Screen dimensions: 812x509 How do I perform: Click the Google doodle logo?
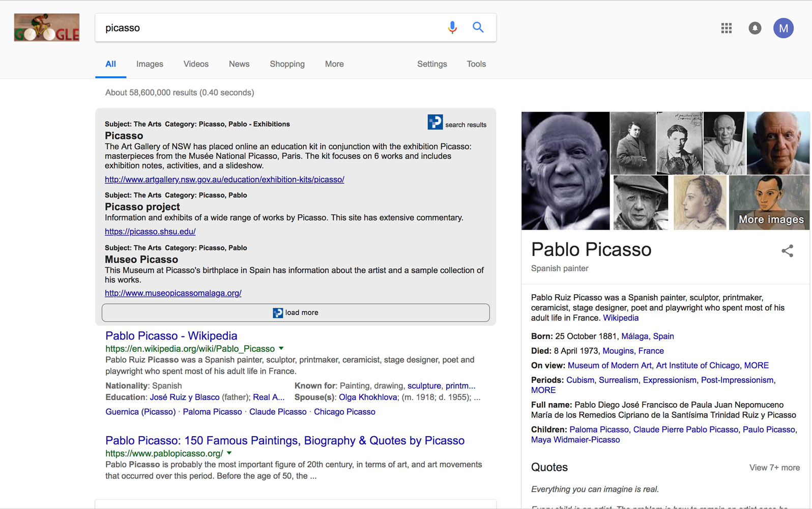[x=47, y=27]
